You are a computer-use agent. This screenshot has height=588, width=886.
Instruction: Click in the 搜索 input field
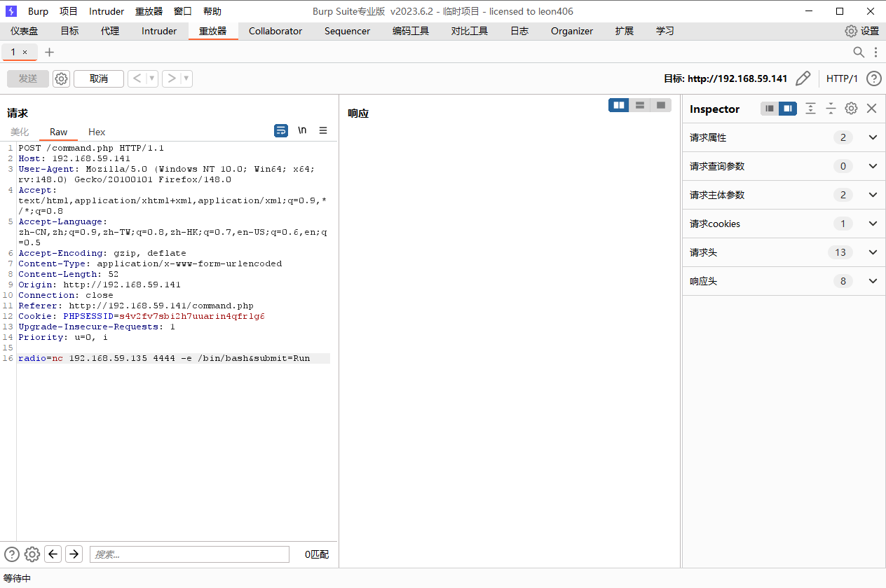coord(189,554)
